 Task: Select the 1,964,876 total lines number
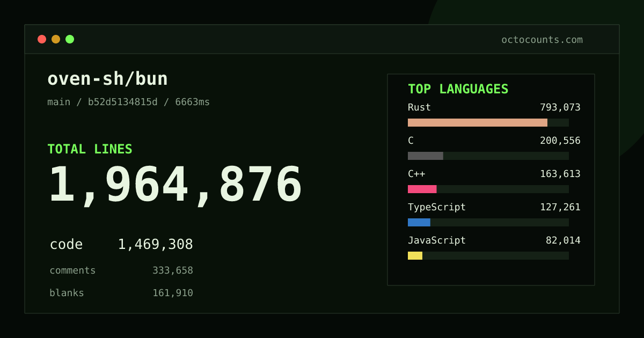click(175, 186)
